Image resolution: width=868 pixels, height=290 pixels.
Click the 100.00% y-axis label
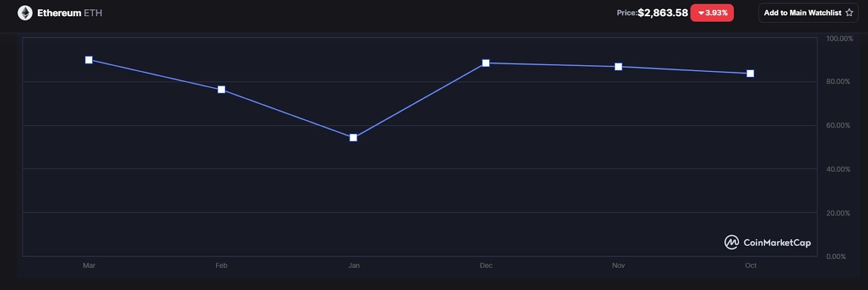coord(839,38)
